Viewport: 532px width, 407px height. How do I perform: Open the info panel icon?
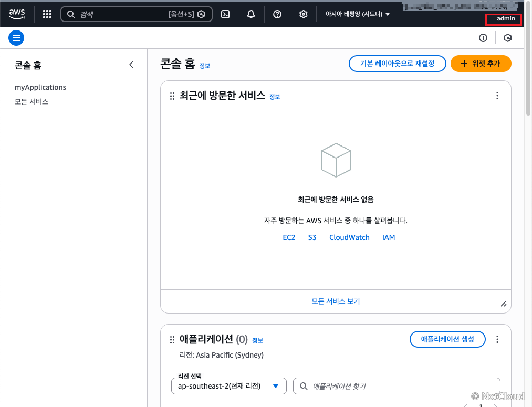coord(483,38)
